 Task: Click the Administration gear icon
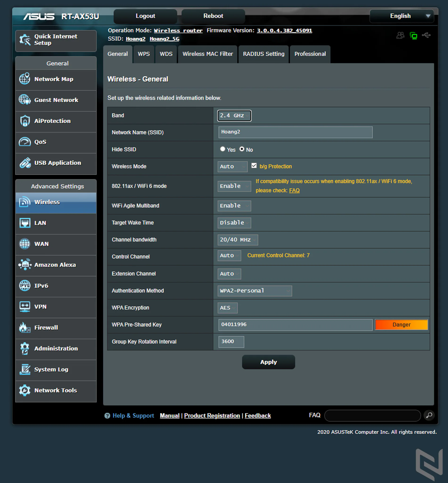point(25,348)
